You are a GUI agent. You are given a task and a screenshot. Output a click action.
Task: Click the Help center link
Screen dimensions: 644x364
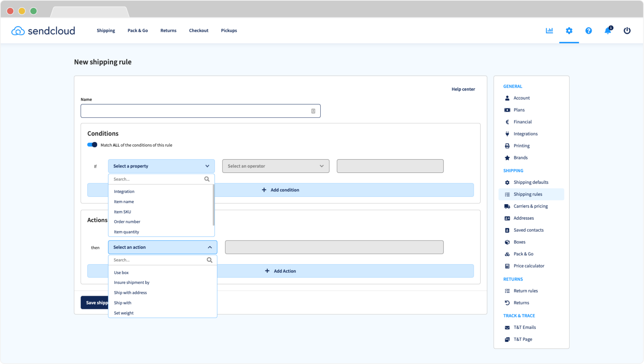click(463, 89)
